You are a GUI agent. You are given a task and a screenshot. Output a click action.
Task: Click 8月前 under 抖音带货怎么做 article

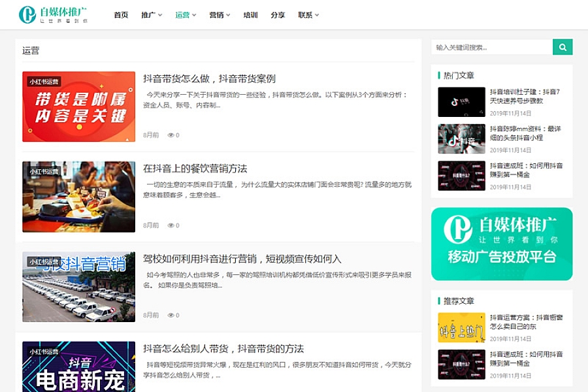(x=151, y=135)
